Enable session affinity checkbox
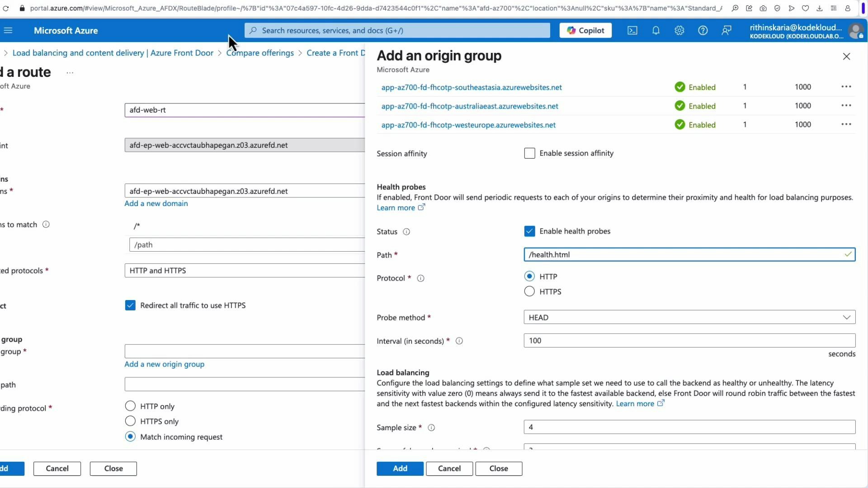The width and height of the screenshot is (868, 488). 529,153
